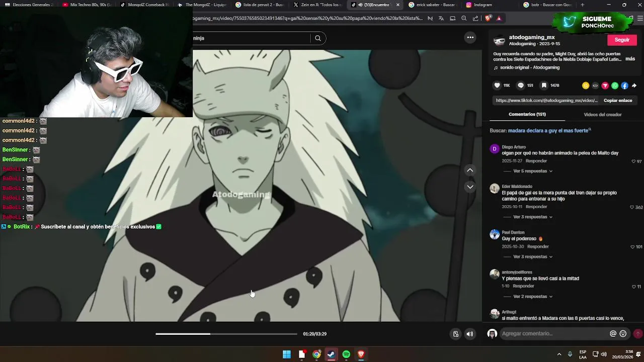This screenshot has width=644, height=362.
Task: Seek the video progress bar
Action: tap(226, 334)
